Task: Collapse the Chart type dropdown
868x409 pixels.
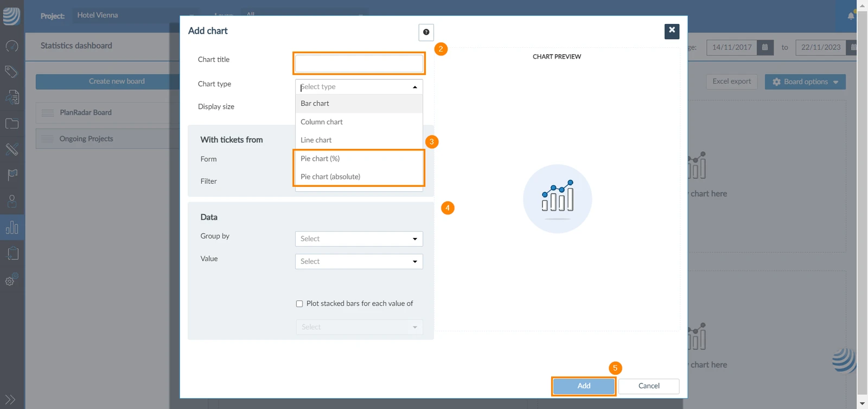Action: 414,87
